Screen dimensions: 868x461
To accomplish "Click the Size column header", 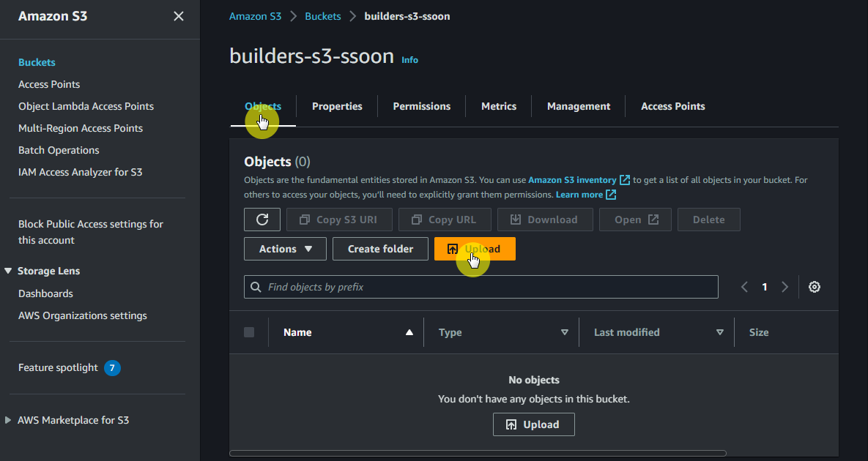I will [758, 332].
